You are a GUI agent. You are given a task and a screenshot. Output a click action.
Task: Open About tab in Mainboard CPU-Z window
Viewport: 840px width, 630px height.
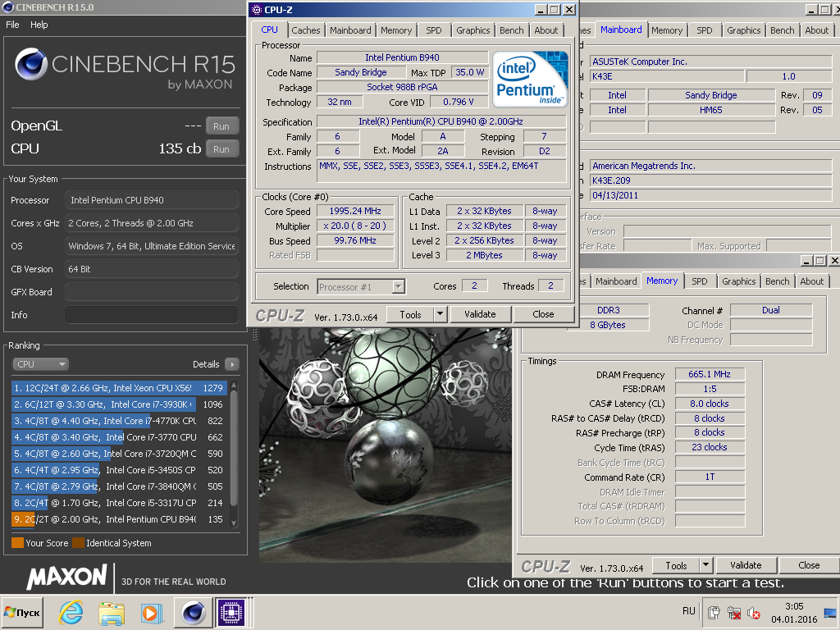pos(816,30)
